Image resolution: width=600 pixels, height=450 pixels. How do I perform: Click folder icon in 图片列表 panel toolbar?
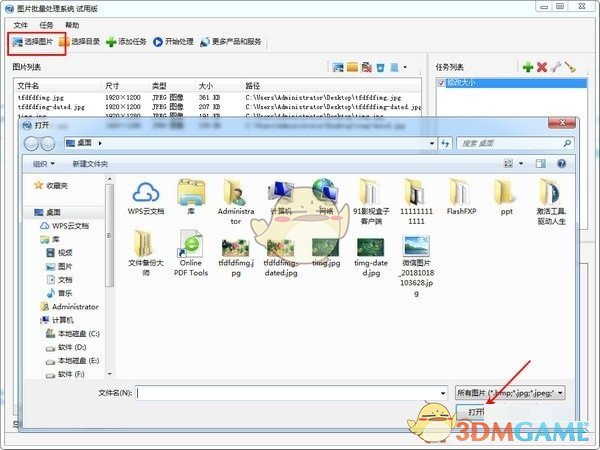[352, 67]
